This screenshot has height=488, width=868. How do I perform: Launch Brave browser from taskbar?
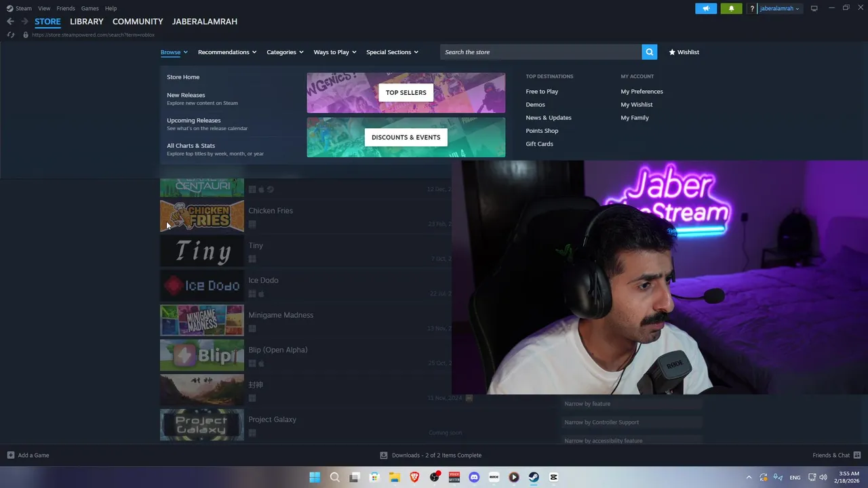tap(414, 477)
